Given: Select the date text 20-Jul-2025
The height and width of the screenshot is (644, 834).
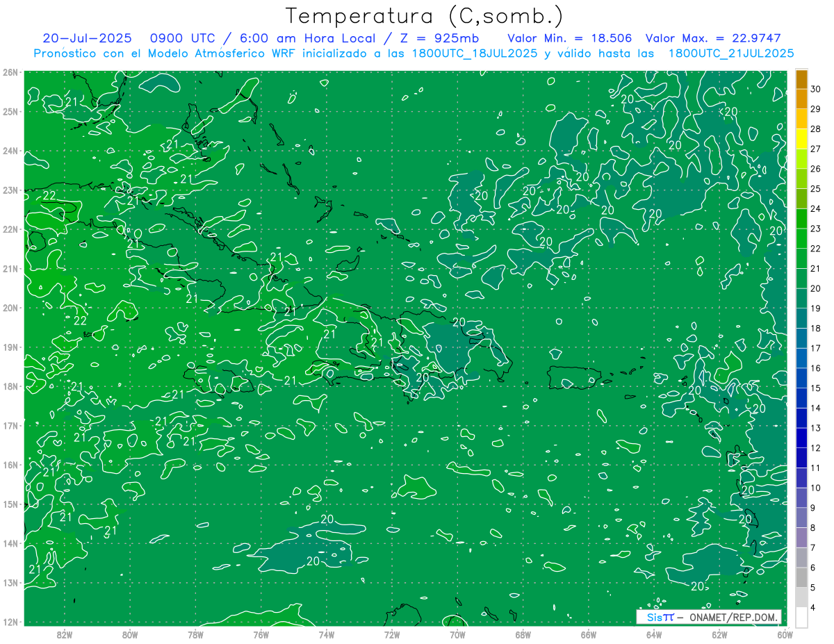Looking at the screenshot, I should (86, 38).
